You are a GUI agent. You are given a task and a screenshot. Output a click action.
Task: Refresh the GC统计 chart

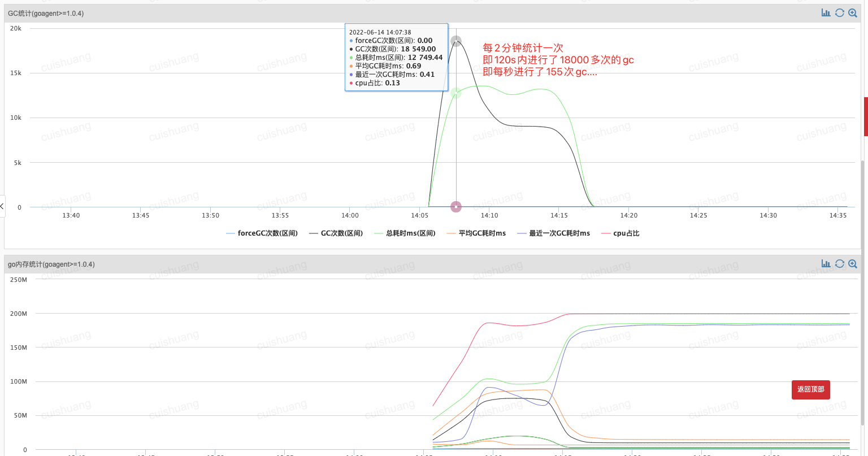[839, 13]
